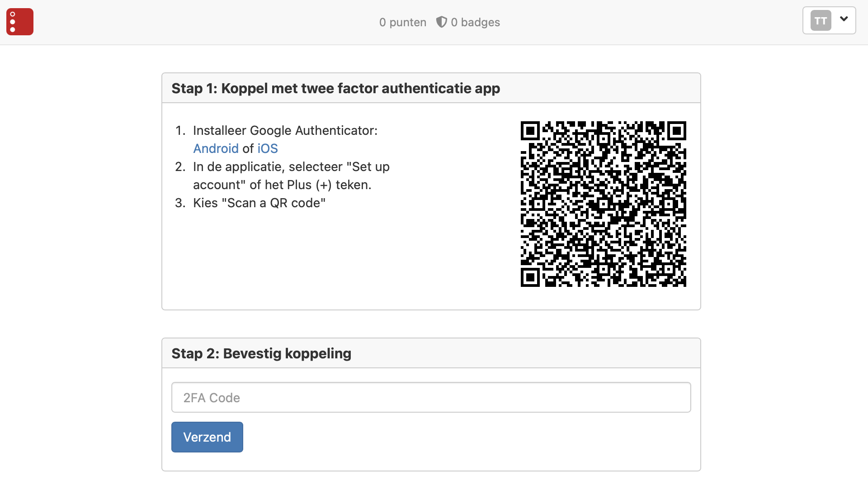This screenshot has width=868, height=495.
Task: Click the "Set up account" instruction step
Action: 291,176
